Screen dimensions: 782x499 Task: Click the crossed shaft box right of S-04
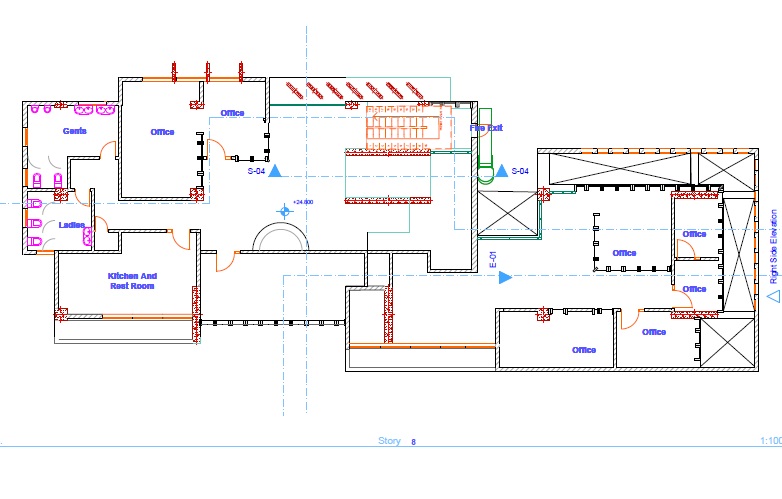[x=507, y=214]
